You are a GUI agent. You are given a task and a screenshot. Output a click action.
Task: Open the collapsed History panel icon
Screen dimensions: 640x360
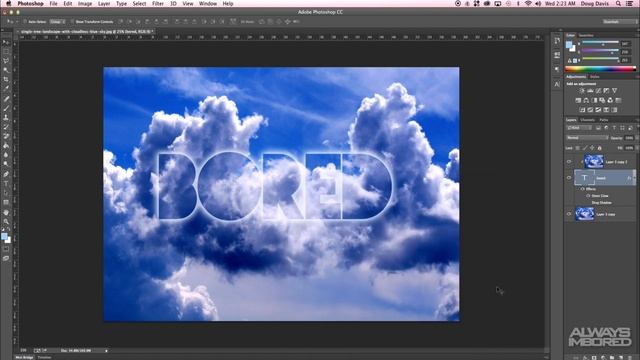coord(557,40)
